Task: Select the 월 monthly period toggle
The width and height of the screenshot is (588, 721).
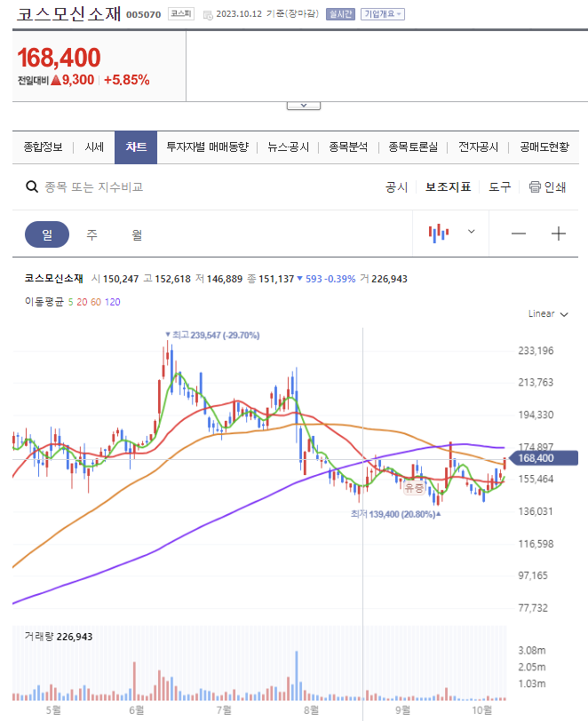Action: (x=137, y=234)
